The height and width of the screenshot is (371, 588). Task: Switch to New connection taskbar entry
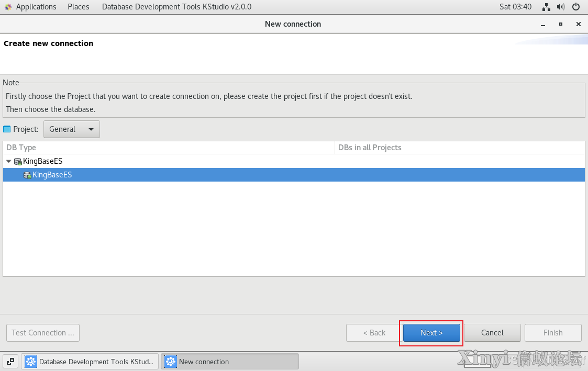point(230,362)
